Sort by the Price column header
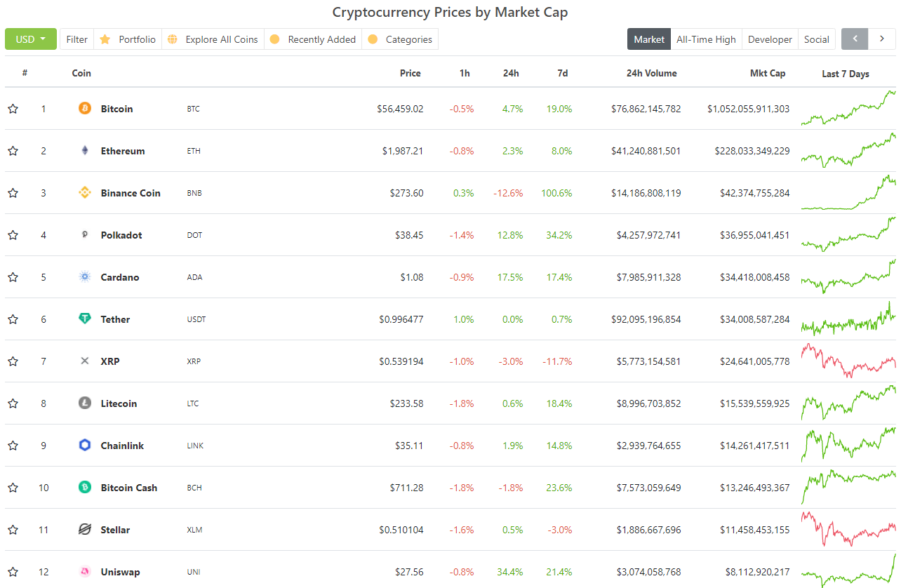 411,73
